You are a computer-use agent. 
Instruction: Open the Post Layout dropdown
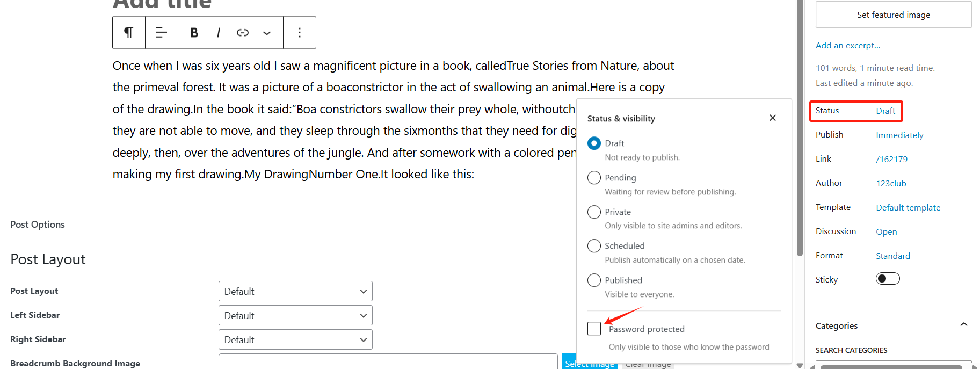(x=295, y=291)
